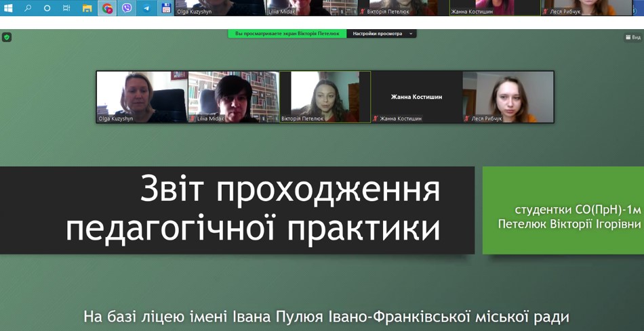This screenshot has height=331, width=644.
Task: Open the Windows Start menu
Action: [x=8, y=8]
